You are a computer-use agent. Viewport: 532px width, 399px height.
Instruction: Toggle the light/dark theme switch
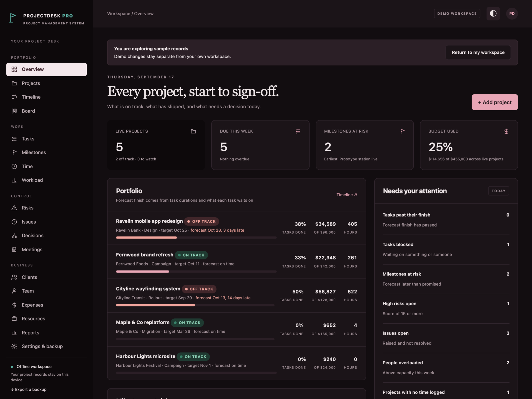click(x=493, y=14)
